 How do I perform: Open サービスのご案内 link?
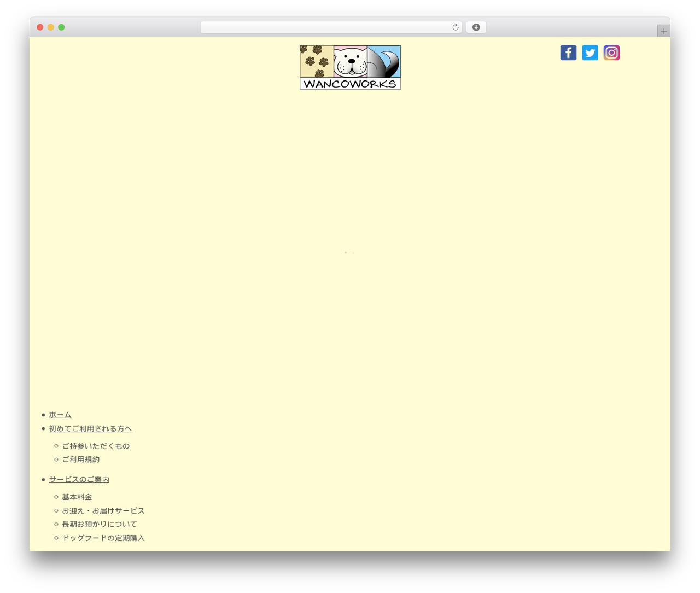click(79, 480)
